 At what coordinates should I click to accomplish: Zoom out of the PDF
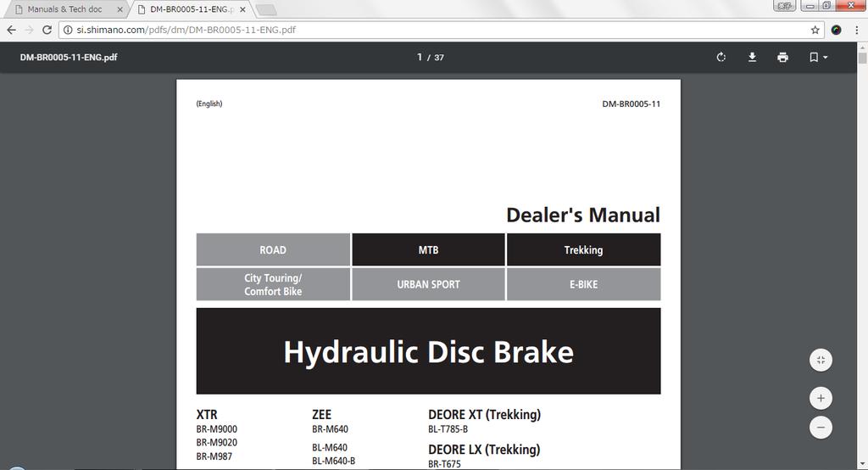click(821, 428)
